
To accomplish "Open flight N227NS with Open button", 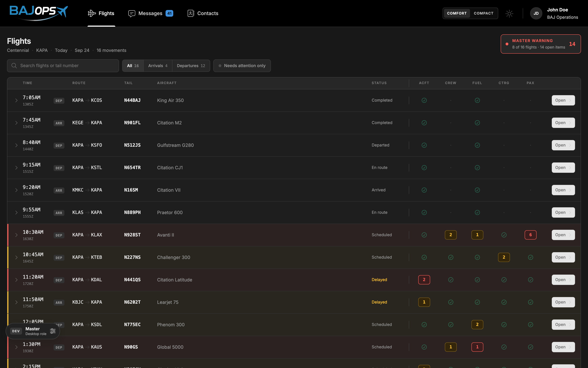I will [563, 257].
